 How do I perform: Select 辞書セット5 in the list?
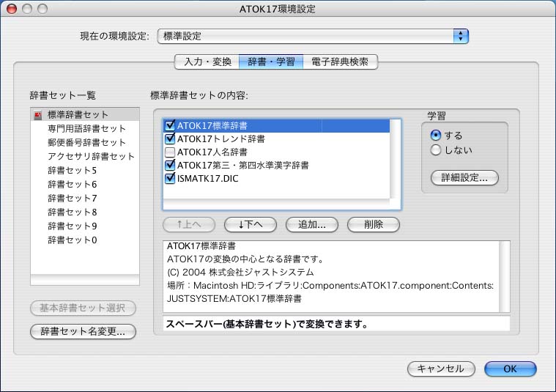85,170
